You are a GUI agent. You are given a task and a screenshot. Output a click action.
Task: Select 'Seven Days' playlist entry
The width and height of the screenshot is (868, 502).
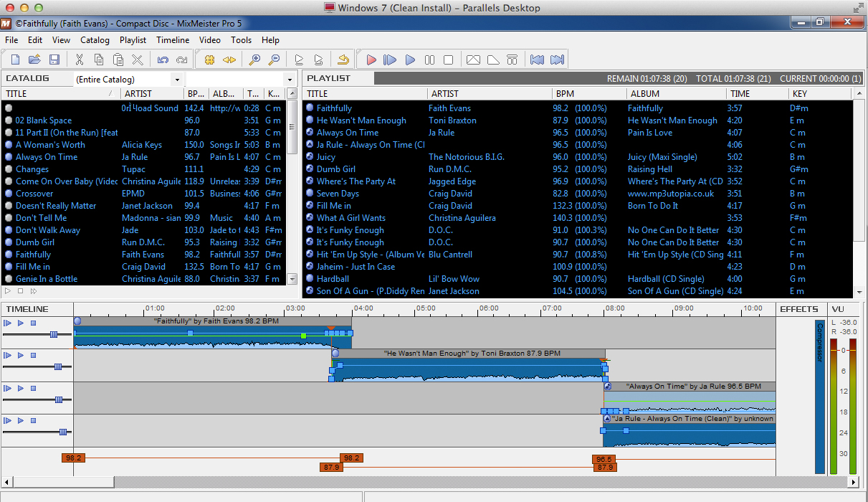578,194
